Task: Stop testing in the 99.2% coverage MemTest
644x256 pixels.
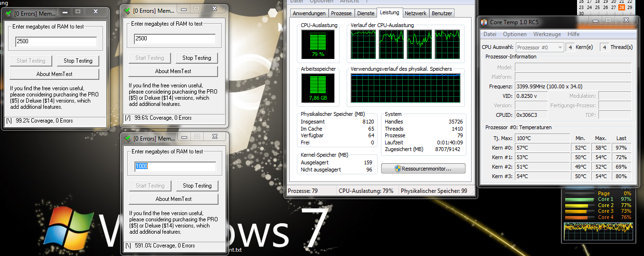Action: (x=78, y=61)
